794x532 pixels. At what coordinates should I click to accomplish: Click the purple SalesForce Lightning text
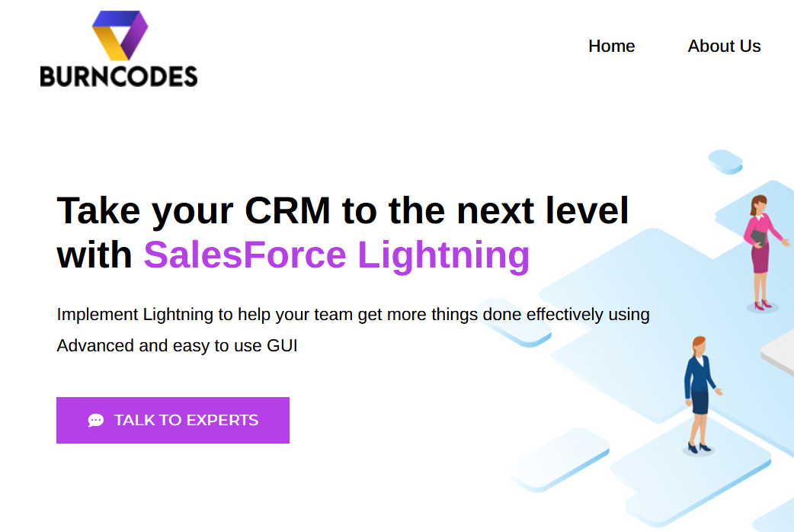(336, 255)
